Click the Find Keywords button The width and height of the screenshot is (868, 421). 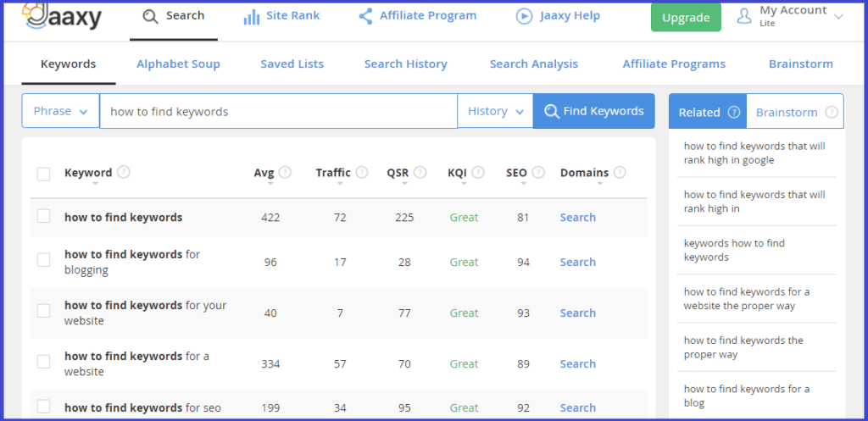pyautogui.click(x=594, y=111)
